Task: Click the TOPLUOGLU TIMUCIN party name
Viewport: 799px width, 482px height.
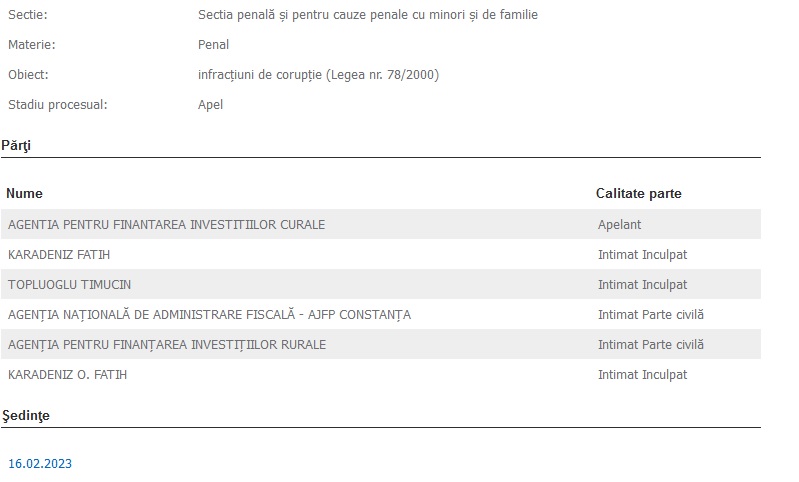Action: click(69, 285)
